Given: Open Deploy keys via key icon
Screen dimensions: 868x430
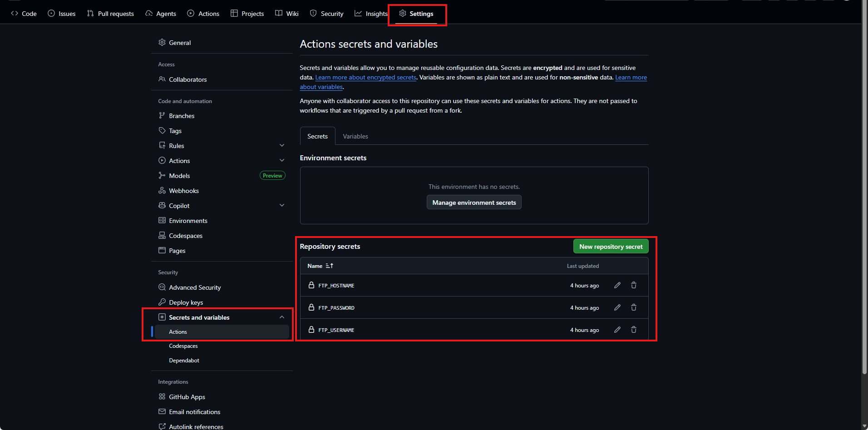Looking at the screenshot, I should [162, 302].
